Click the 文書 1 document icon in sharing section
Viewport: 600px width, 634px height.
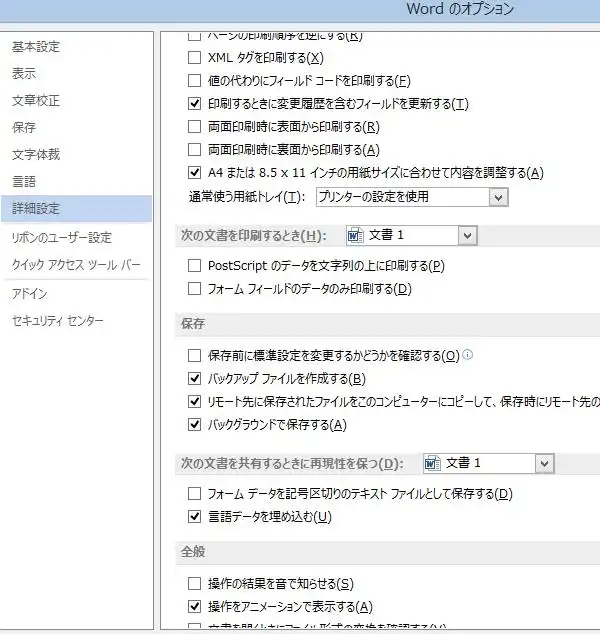click(x=432, y=463)
